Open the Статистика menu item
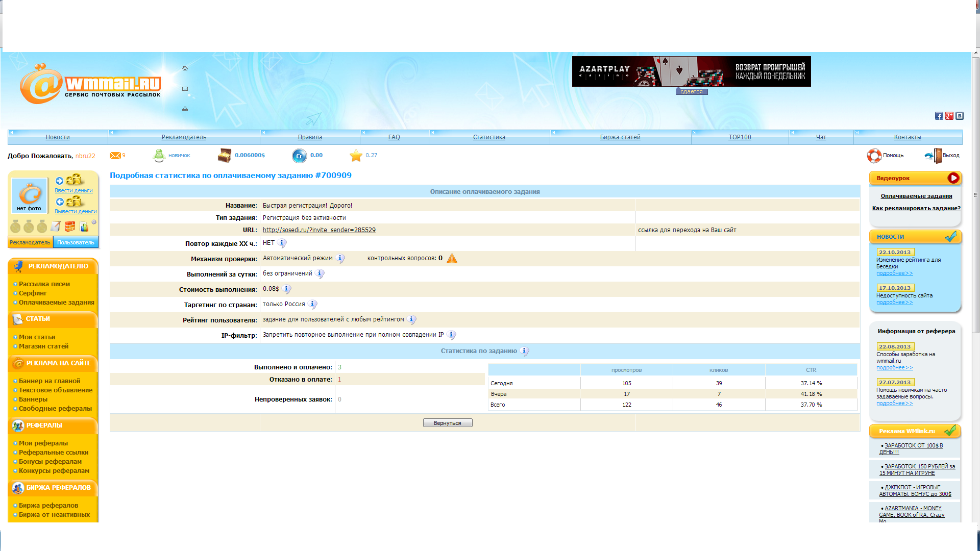 488,137
